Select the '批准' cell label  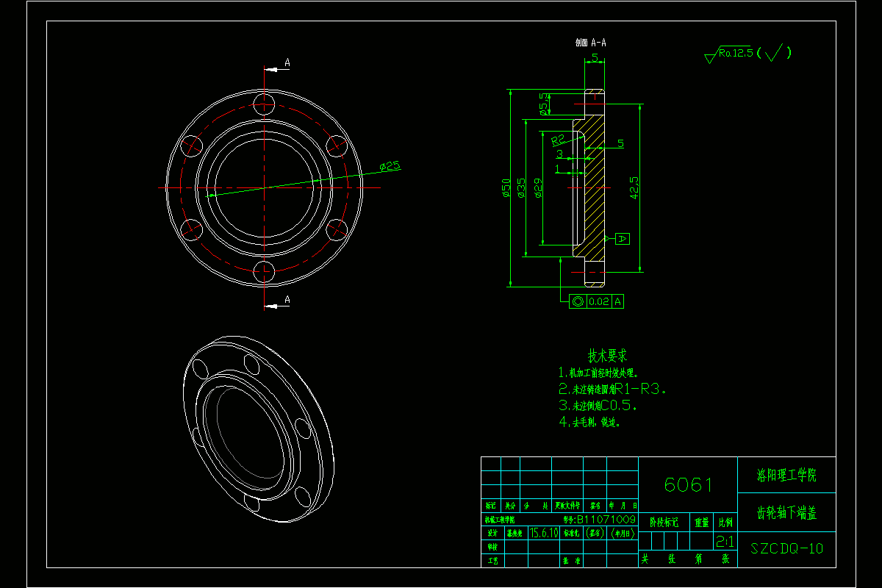(x=572, y=561)
